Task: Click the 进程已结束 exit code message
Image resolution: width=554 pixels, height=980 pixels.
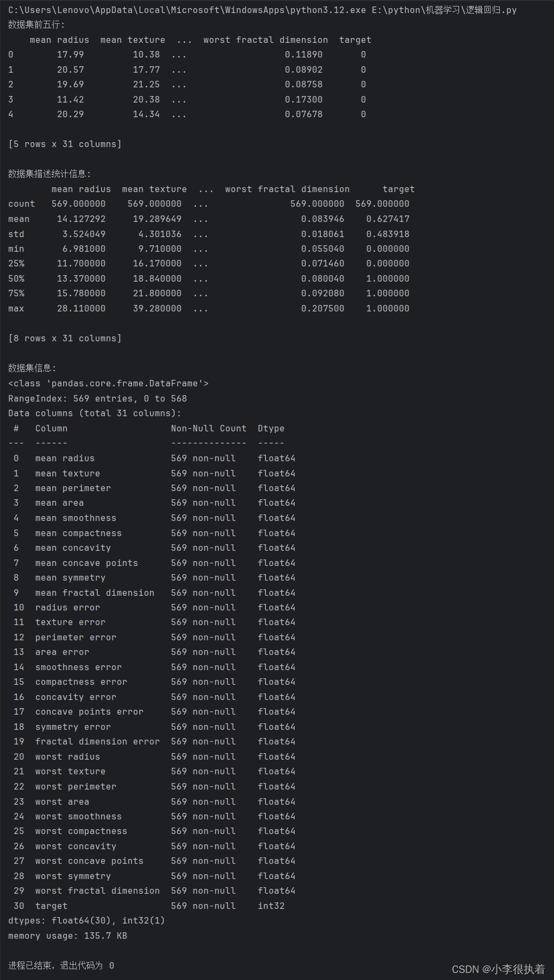Action: pyautogui.click(x=61, y=966)
